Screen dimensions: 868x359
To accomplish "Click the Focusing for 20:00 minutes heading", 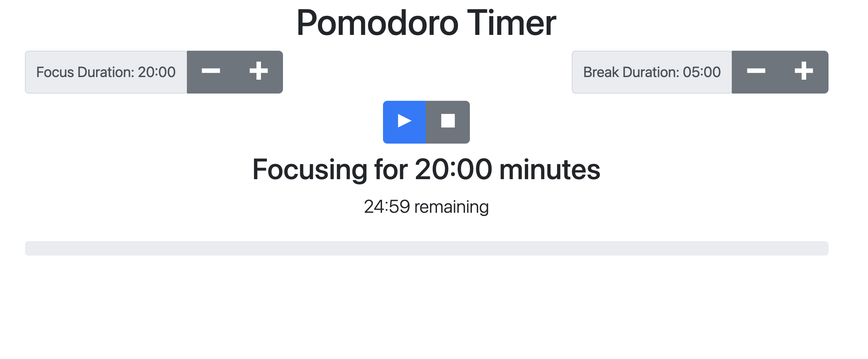I will [426, 171].
